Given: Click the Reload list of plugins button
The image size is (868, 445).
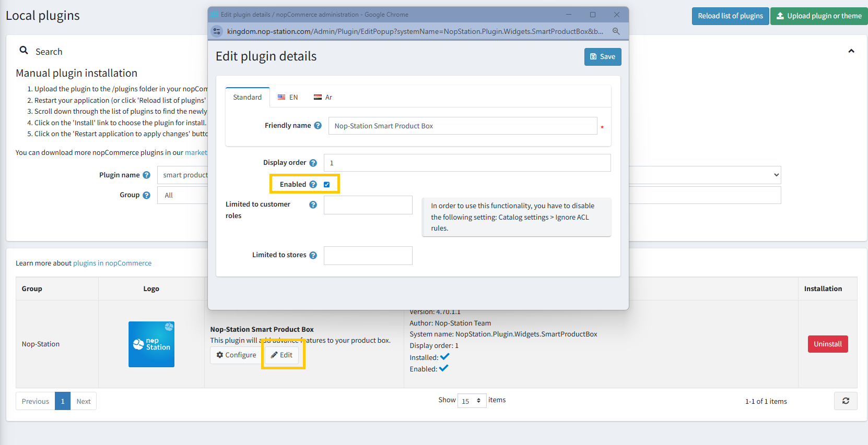Looking at the screenshot, I should (730, 16).
